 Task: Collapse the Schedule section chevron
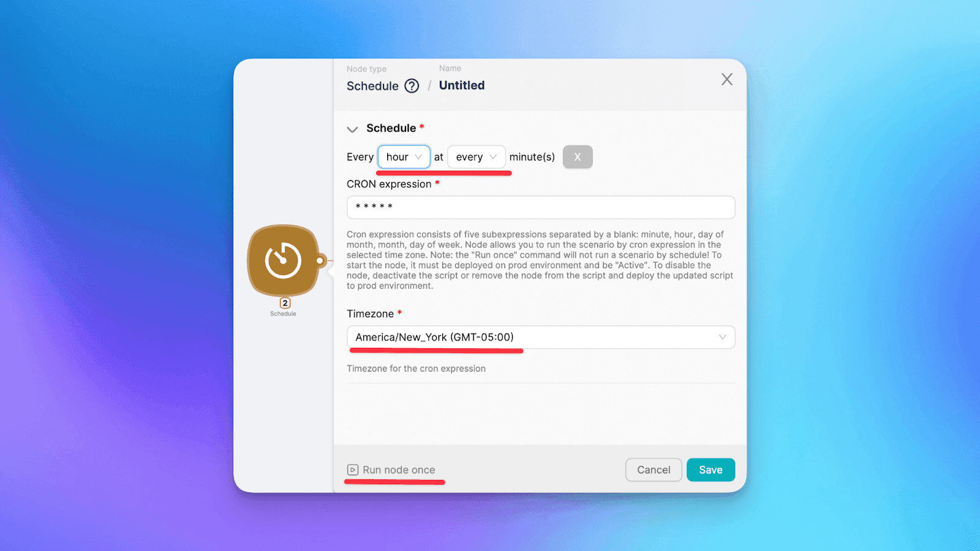point(352,129)
